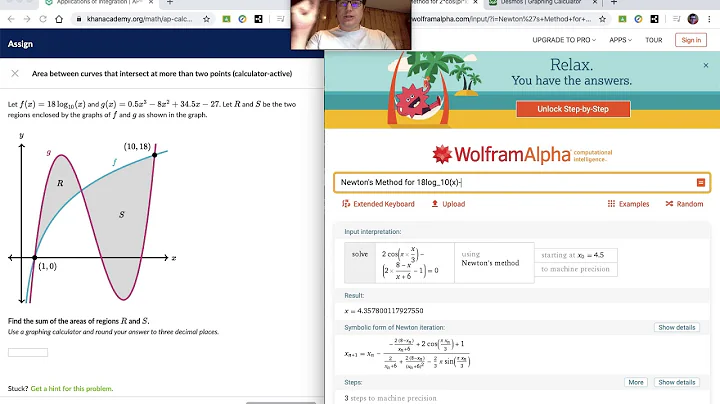Click the reading list icon in right browser
Screen dimensions: 720x404
(x=676, y=19)
